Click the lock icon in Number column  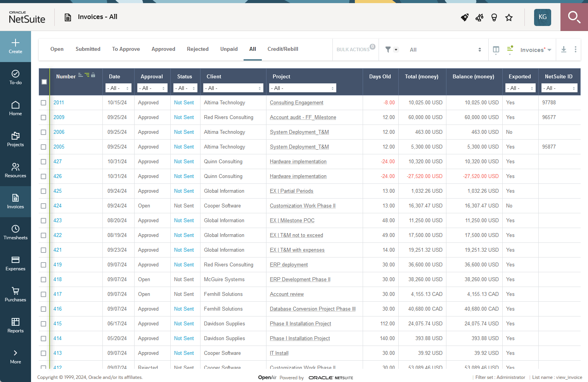[93, 75]
